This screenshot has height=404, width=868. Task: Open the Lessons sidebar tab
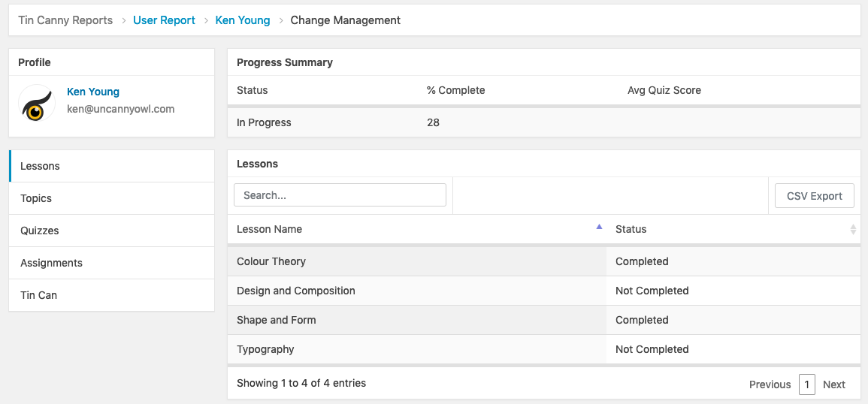click(111, 166)
